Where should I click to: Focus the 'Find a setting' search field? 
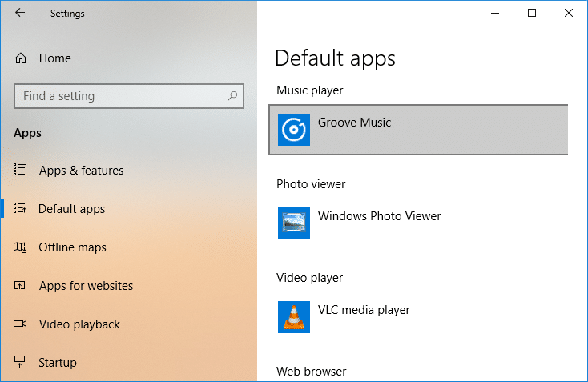pos(120,96)
